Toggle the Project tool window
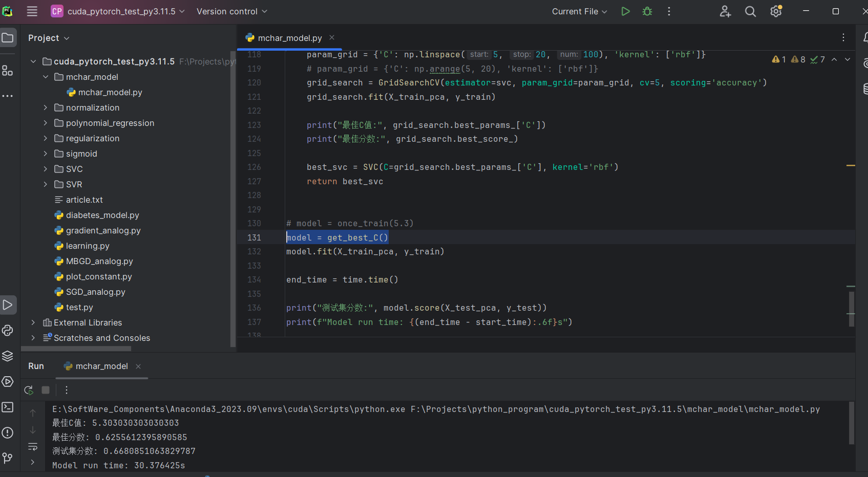 [8, 38]
